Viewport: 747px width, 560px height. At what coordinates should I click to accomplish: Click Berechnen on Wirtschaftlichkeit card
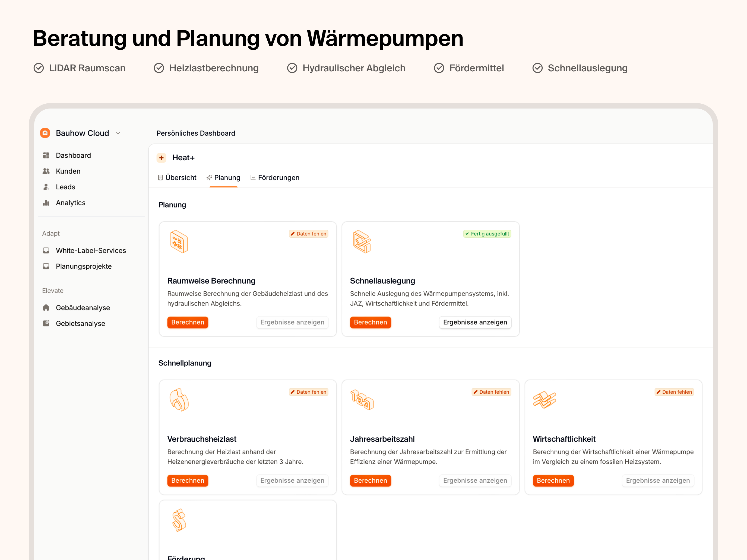[x=553, y=481]
